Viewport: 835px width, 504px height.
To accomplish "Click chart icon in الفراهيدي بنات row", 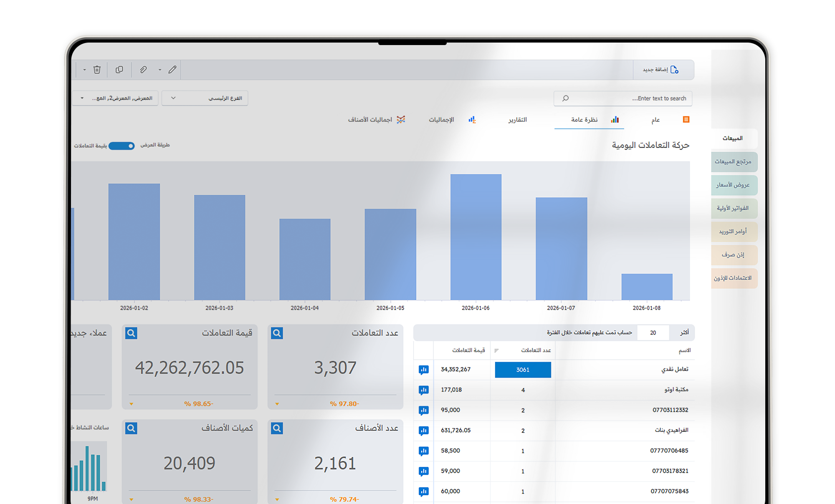I will (423, 431).
